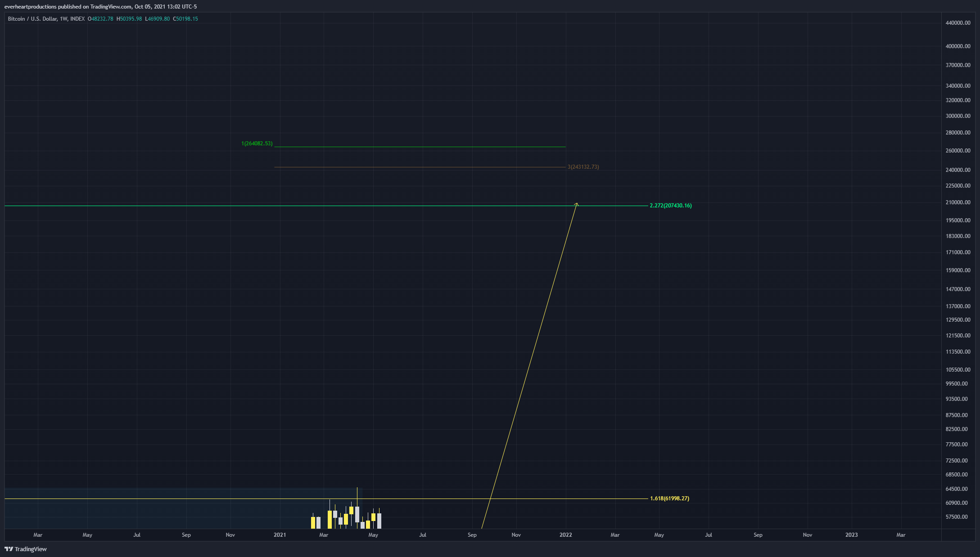The width and height of the screenshot is (980, 557).
Task: Click the 121500.00 price axis label
Action: point(958,336)
